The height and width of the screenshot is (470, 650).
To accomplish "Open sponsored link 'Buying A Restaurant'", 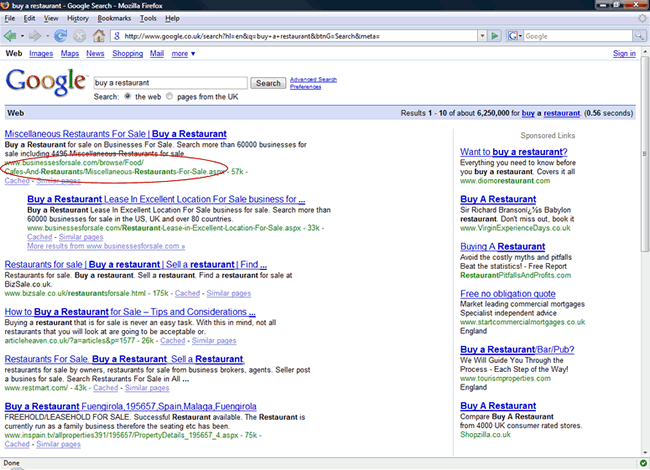I will [x=502, y=247].
